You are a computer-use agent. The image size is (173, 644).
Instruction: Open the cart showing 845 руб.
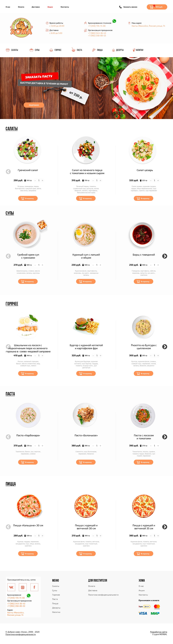pos(157,7)
